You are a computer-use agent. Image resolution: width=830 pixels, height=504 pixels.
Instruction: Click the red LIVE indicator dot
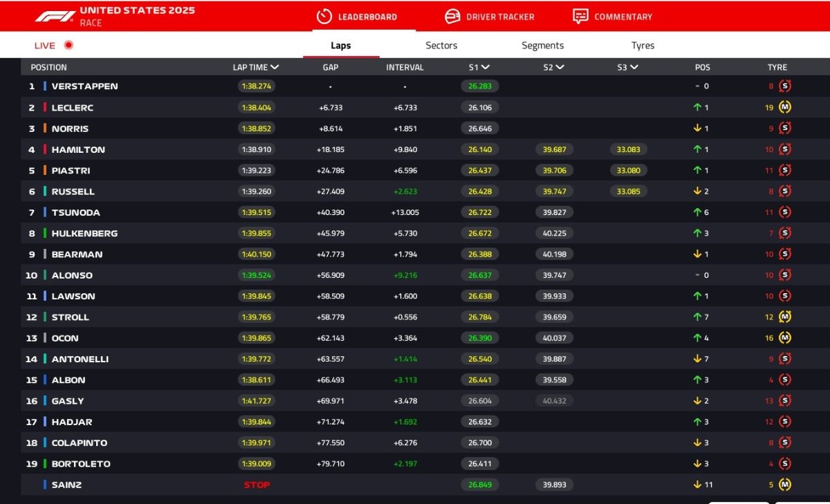[68, 46]
